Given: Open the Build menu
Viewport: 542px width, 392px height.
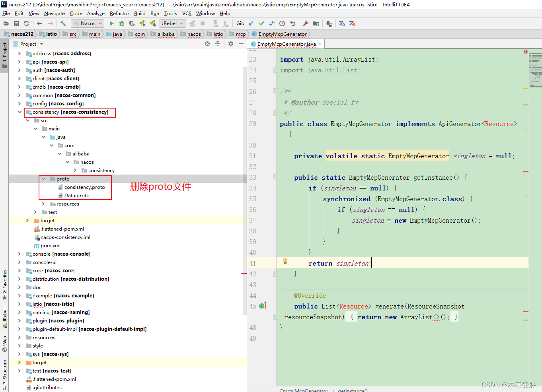Looking at the screenshot, I should coord(140,13).
